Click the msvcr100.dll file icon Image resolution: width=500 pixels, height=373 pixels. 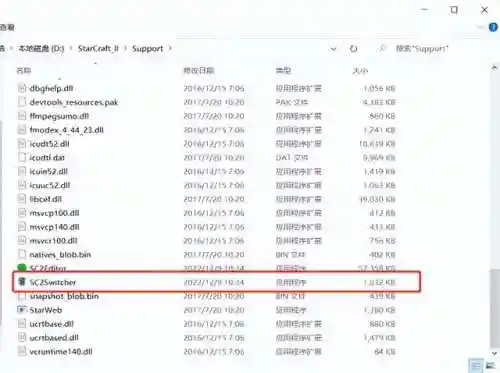[22, 240]
